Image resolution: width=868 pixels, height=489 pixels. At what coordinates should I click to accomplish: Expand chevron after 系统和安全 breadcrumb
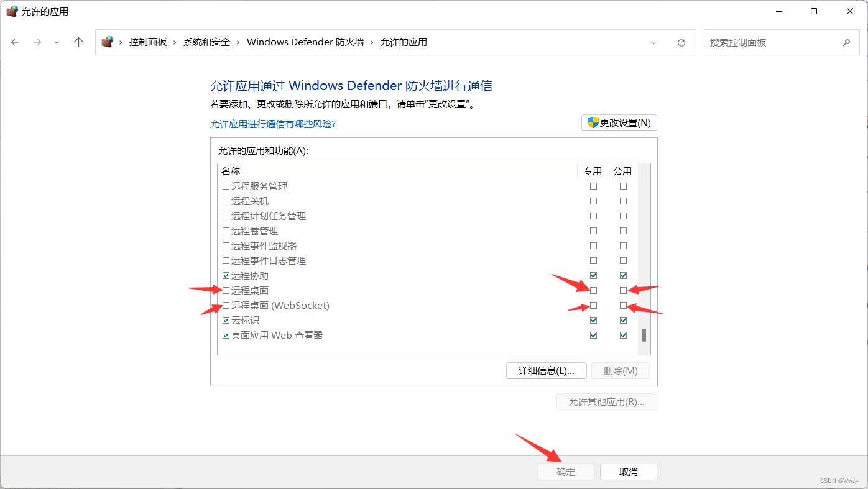(239, 42)
